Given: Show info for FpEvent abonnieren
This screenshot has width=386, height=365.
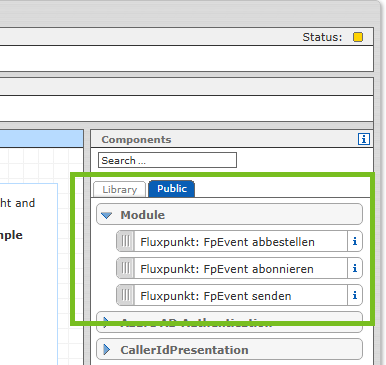Looking at the screenshot, I should click(355, 268).
